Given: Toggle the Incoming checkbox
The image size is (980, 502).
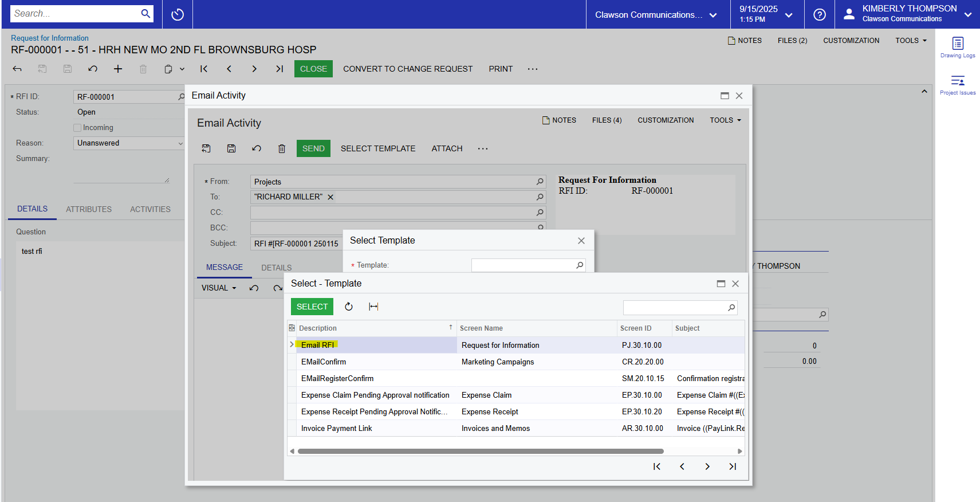Looking at the screenshot, I should point(77,128).
